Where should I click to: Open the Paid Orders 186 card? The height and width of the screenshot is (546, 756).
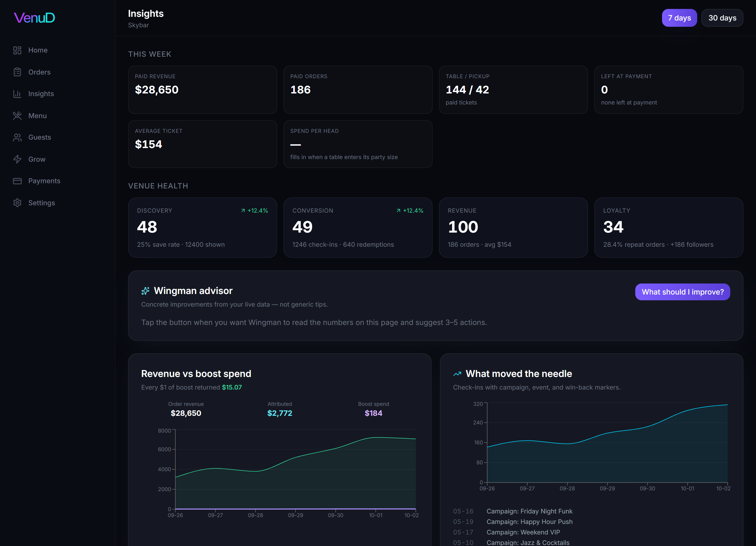click(x=358, y=90)
